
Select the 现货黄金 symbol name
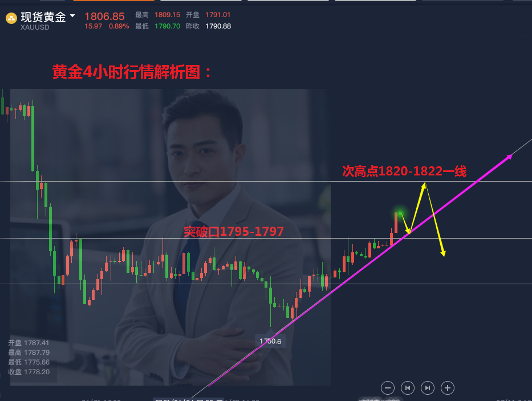coord(43,17)
